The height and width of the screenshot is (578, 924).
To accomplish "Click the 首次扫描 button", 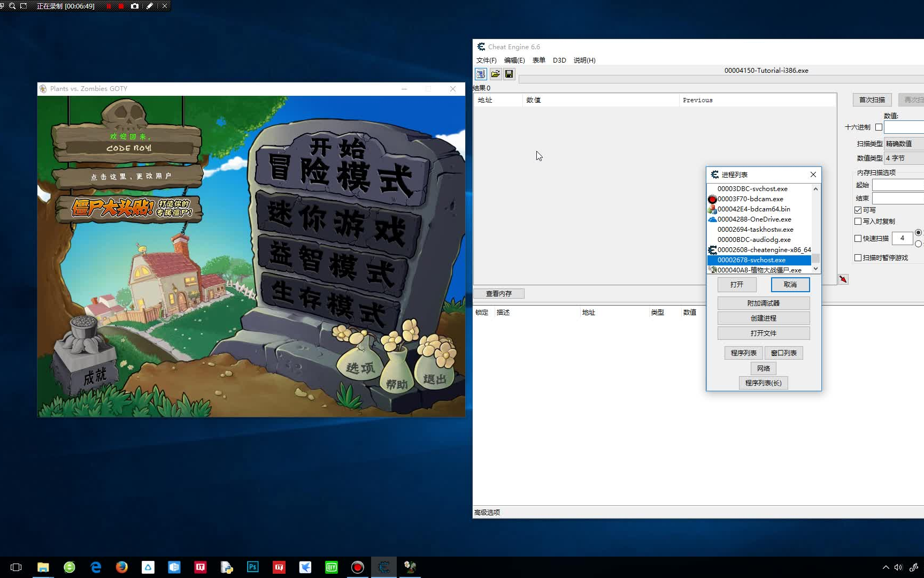I will click(872, 100).
